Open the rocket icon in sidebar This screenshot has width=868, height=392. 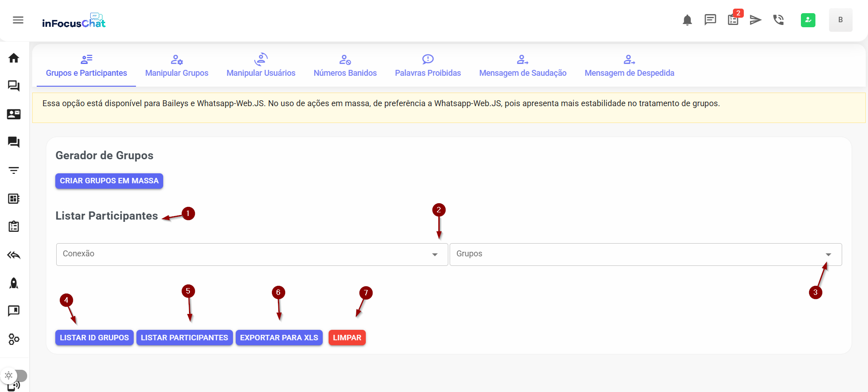(14, 283)
